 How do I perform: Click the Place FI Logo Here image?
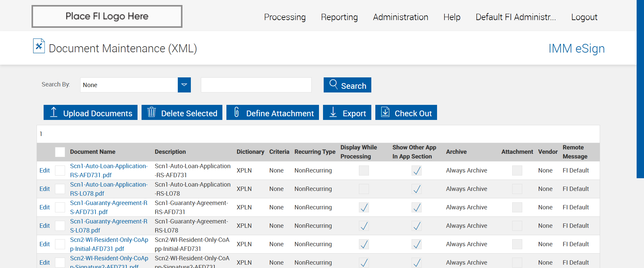(107, 16)
